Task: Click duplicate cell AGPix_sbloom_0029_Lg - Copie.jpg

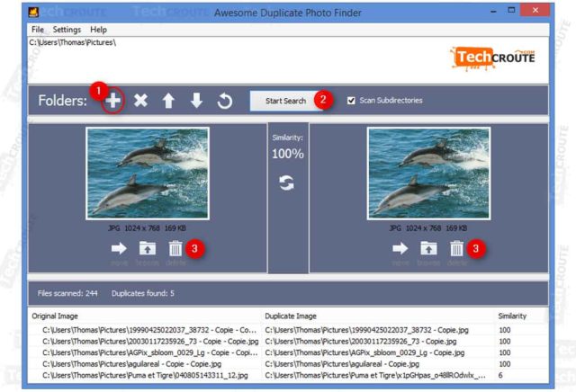Action: click(364, 352)
